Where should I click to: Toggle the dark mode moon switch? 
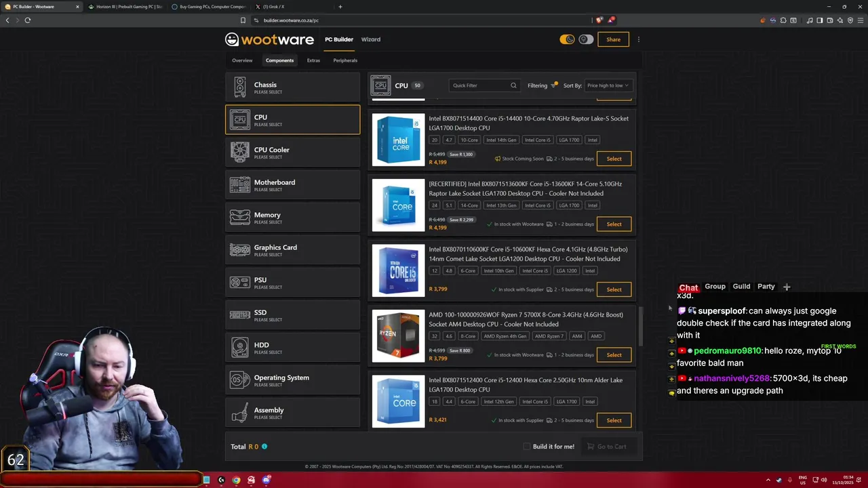(567, 39)
